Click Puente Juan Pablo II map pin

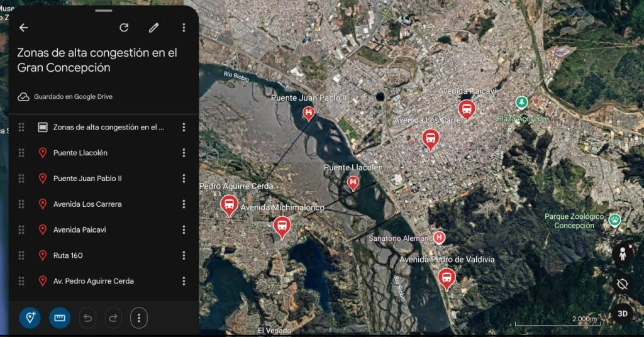pyautogui.click(x=308, y=113)
